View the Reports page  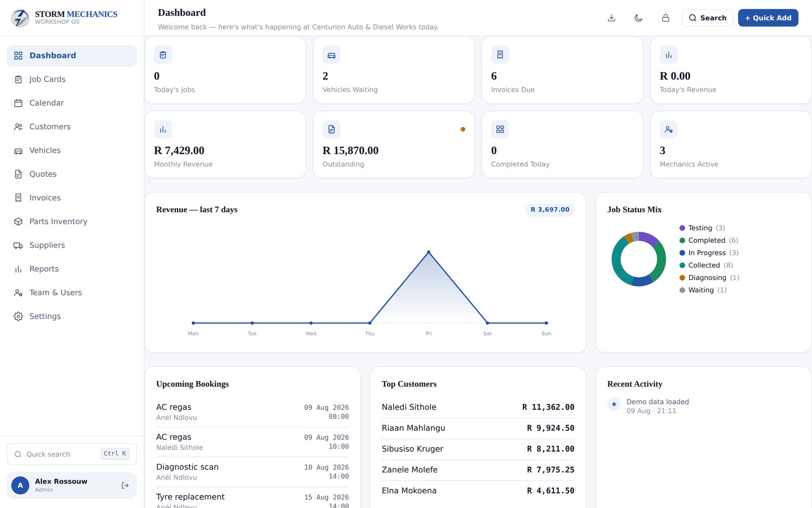click(72, 269)
